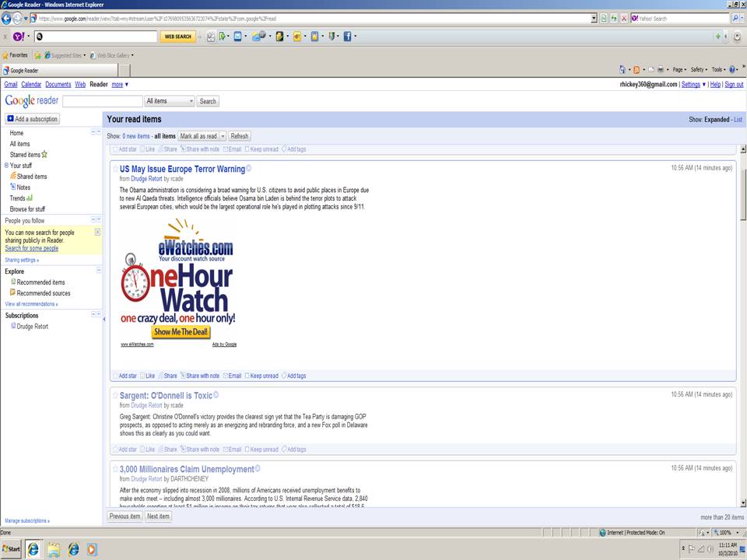Image resolution: width=747 pixels, height=560 pixels.
Task: Click the browser Back button
Action: (6, 19)
